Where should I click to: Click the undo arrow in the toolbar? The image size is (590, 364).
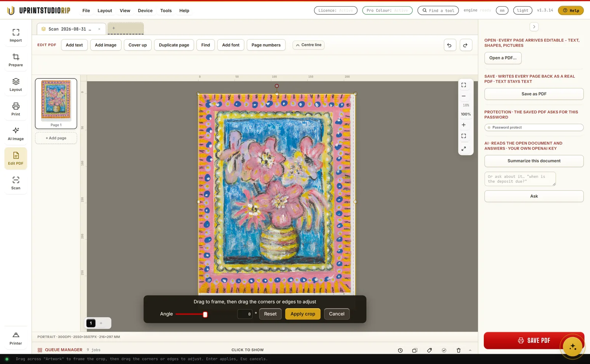point(450,45)
